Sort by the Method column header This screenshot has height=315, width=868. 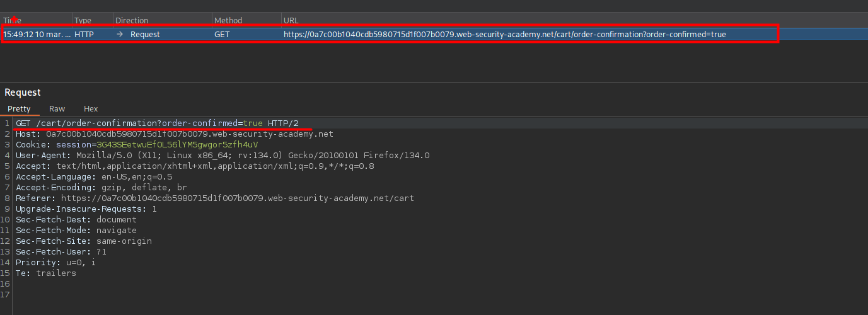tap(228, 21)
